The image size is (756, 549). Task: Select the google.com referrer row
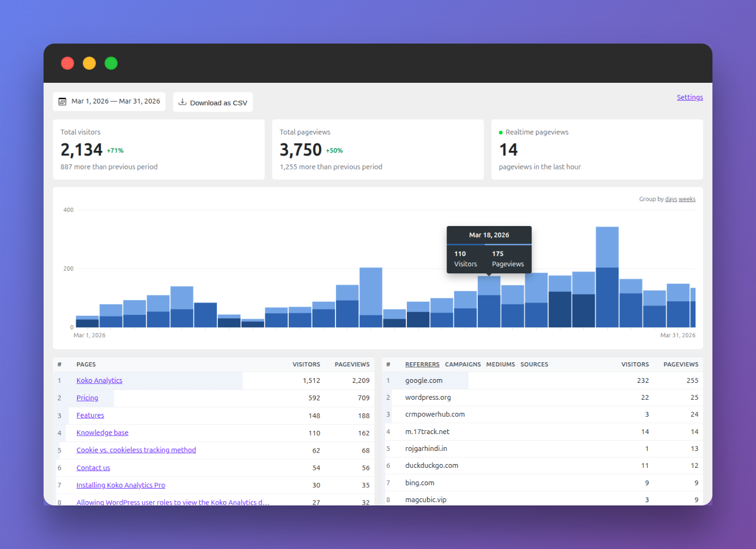tap(544, 381)
